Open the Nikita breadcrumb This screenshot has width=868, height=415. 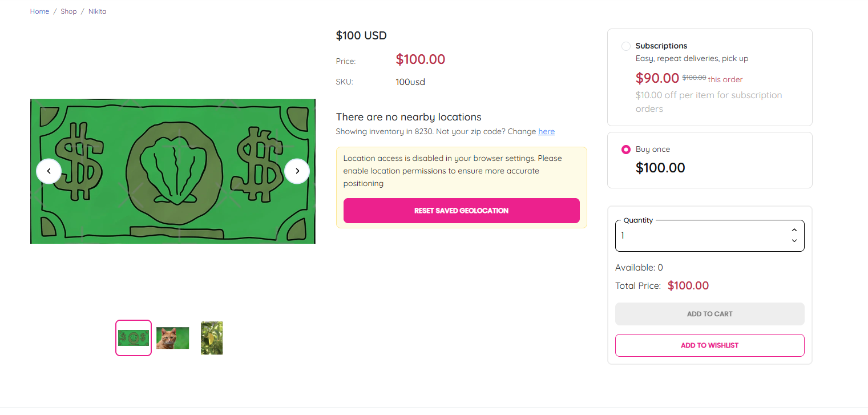click(97, 11)
